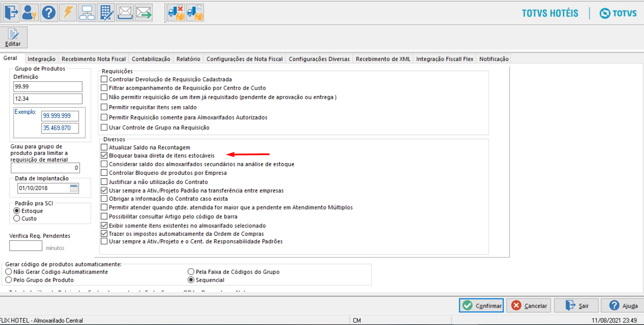The height and width of the screenshot is (325, 644).
Task: Click the Verifica Req. Pendentes minutes field
Action: pyautogui.click(x=26, y=246)
